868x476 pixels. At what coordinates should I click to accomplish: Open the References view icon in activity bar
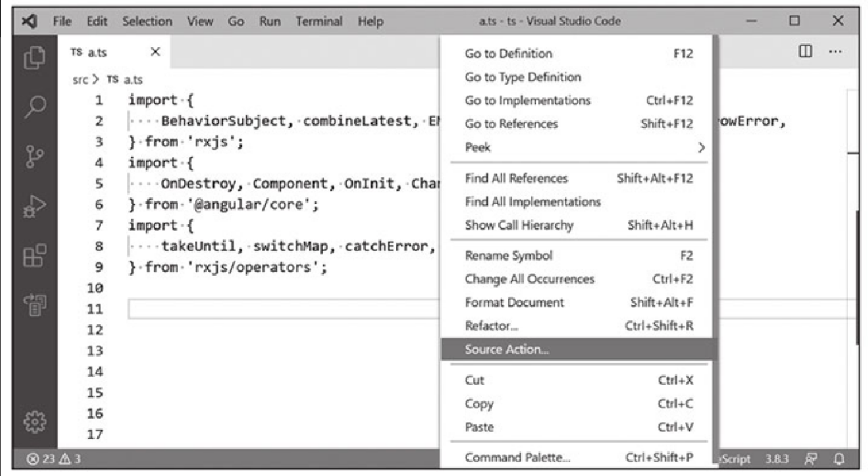tap(35, 304)
